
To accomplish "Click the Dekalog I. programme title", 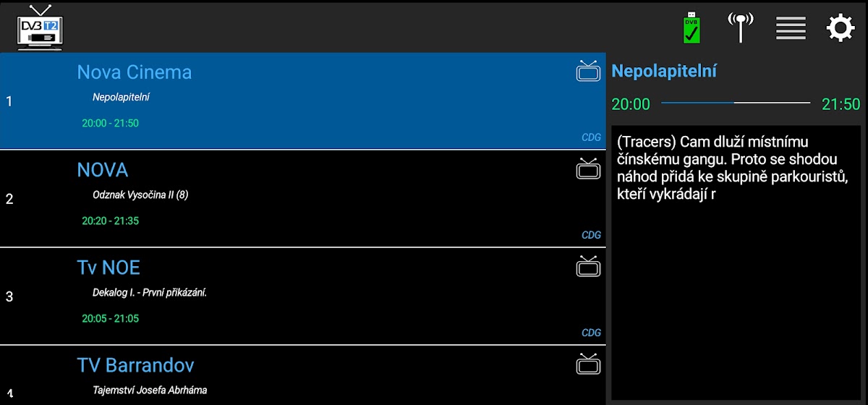I will (x=150, y=292).
